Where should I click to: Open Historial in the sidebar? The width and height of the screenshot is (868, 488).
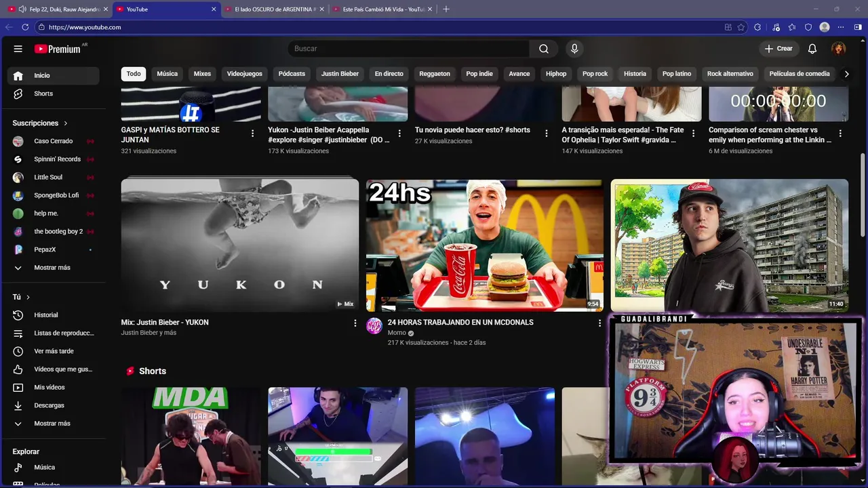[54, 315]
